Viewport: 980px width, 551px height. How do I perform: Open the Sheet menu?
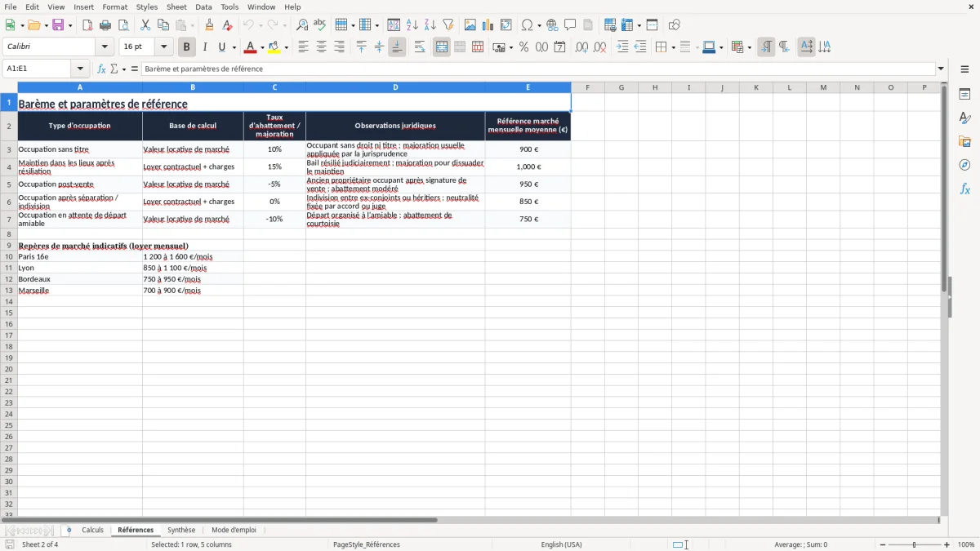point(176,7)
